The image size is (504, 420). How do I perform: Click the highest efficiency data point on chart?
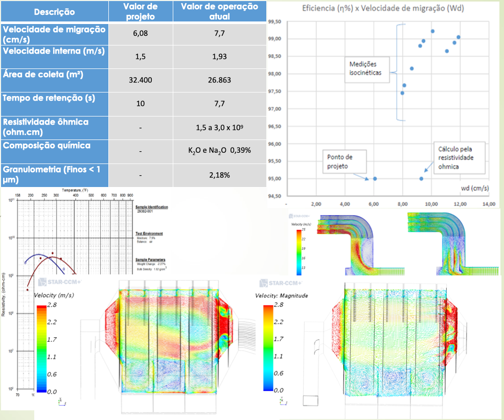click(432, 31)
